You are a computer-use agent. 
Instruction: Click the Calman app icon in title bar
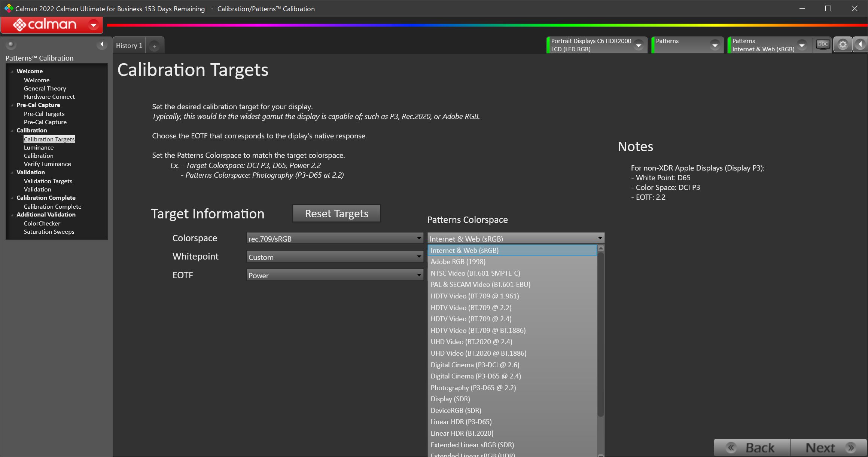pos(9,8)
